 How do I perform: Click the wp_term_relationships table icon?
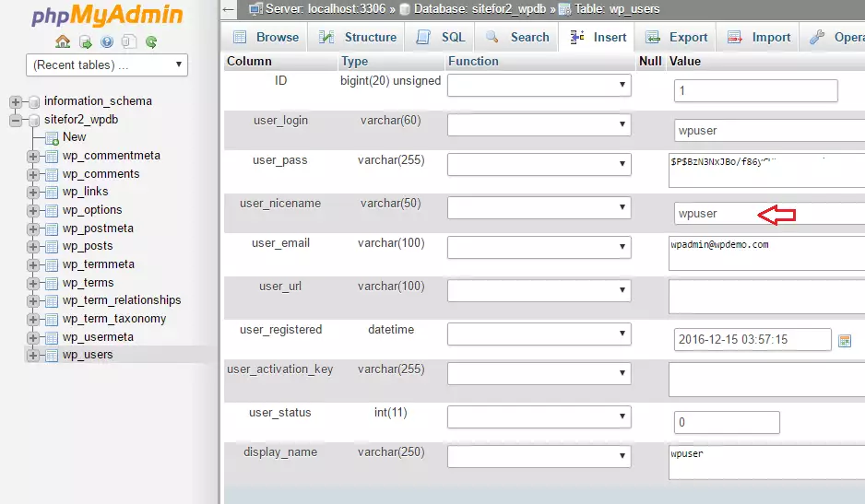pos(52,301)
